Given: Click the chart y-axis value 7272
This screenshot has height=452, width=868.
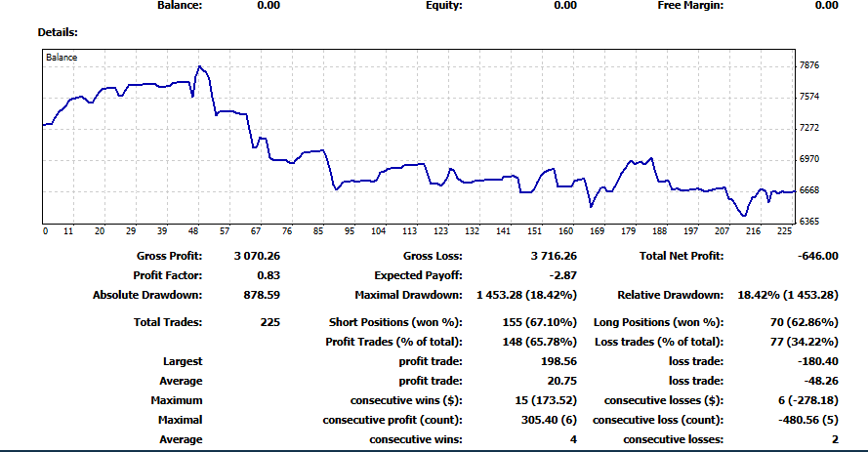Looking at the screenshot, I should point(808,128).
